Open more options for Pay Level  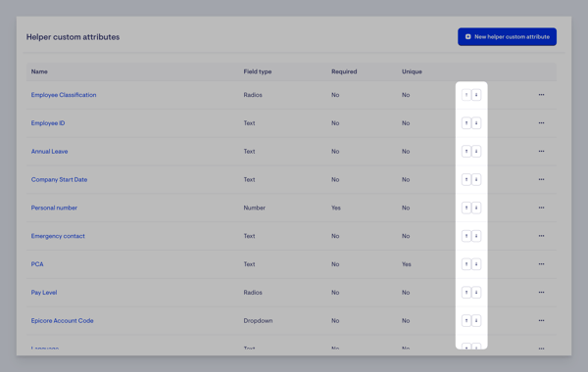click(x=541, y=292)
